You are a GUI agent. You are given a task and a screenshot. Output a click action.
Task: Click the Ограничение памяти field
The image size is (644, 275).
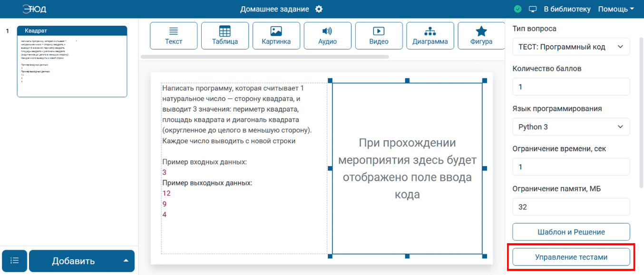571,207
